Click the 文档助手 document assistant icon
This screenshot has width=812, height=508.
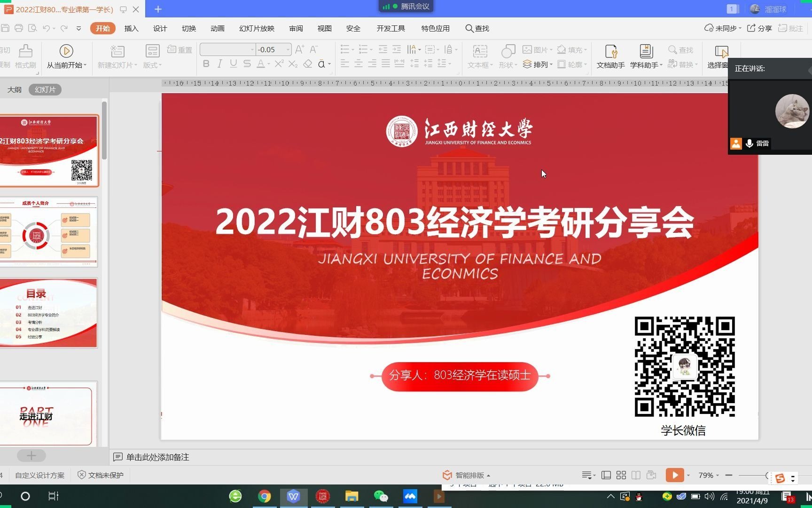coord(611,51)
